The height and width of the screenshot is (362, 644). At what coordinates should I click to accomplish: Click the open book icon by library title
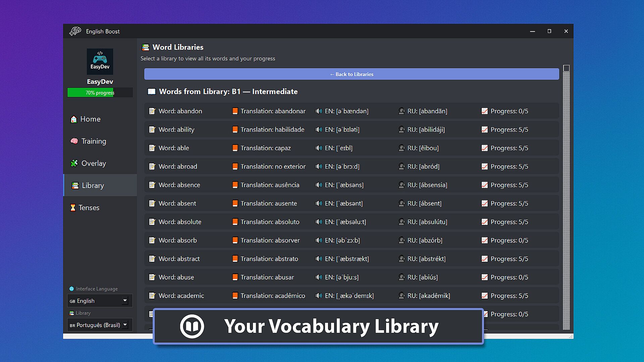point(152,92)
